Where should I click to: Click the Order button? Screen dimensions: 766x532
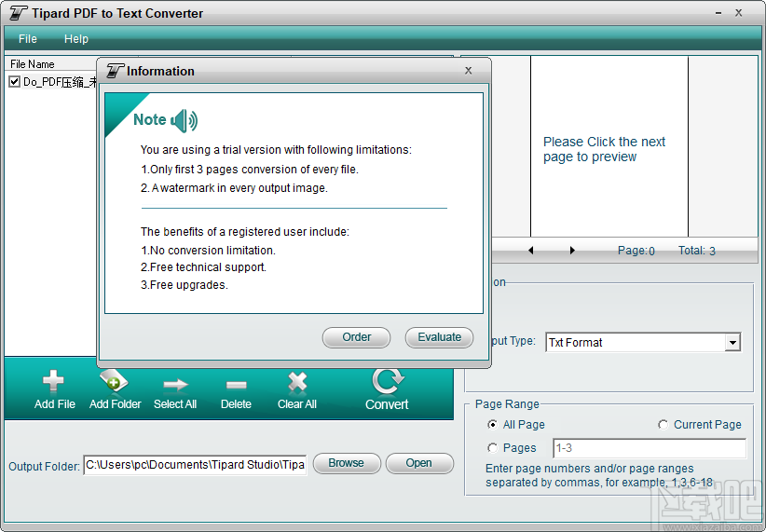(x=356, y=337)
